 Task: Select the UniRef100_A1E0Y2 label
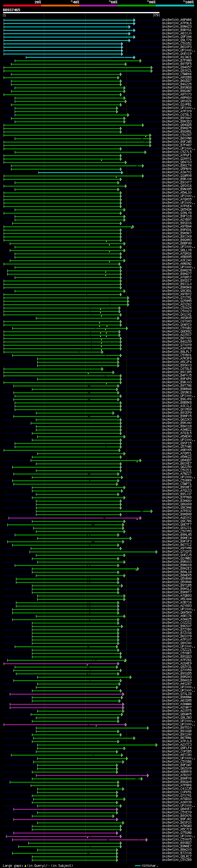click(x=177, y=518)
